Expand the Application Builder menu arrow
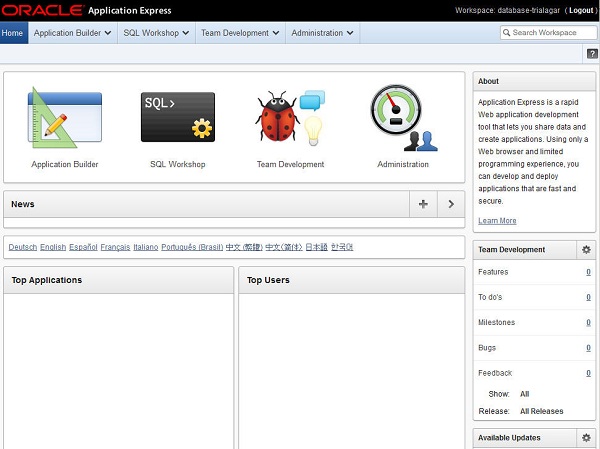The width and height of the screenshot is (600, 449). tap(108, 33)
